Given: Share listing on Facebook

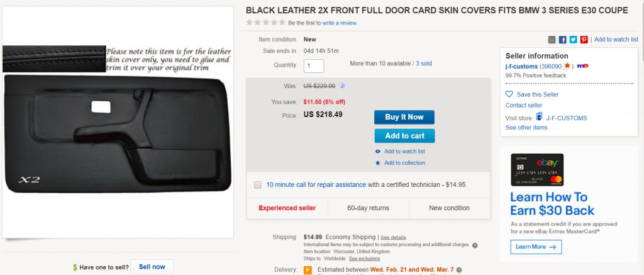Looking at the screenshot, I should point(563,40).
